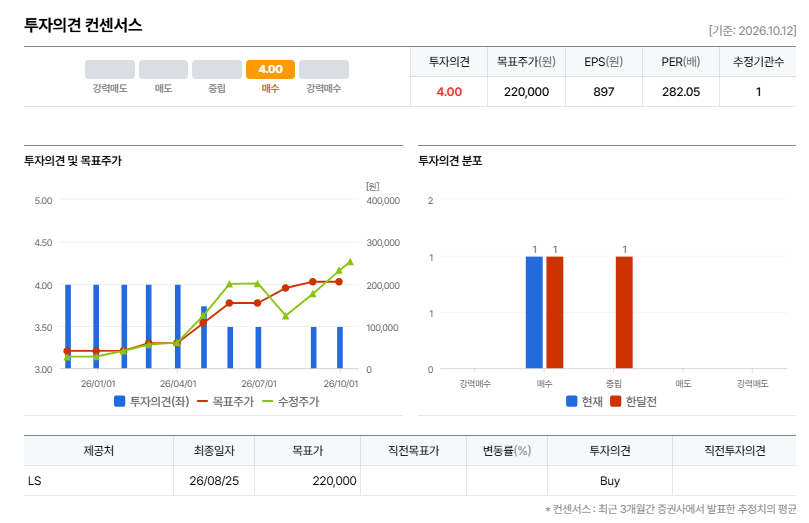This screenshot has width=809, height=523.
Task: Click the red 한달전 bar above 매수
Action: [555, 313]
